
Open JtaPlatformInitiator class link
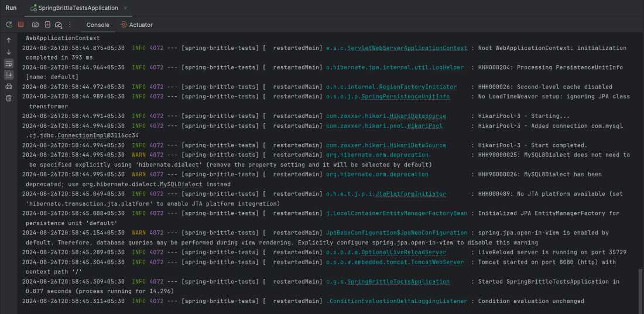410,193
